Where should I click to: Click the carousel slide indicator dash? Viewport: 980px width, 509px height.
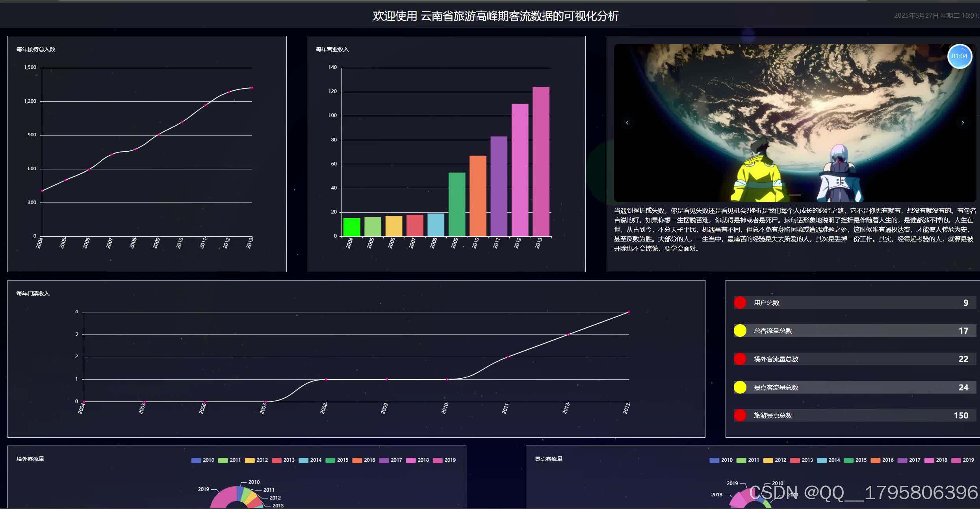[795, 195]
